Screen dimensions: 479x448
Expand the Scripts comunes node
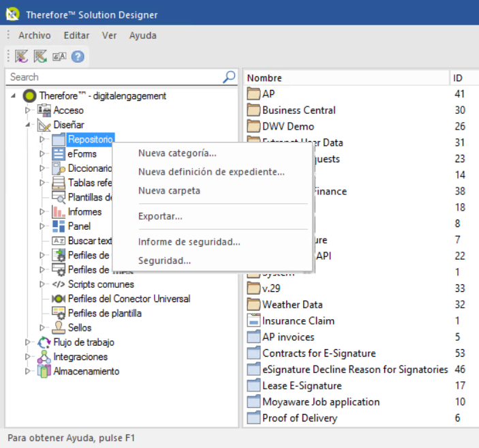pyautogui.click(x=42, y=284)
